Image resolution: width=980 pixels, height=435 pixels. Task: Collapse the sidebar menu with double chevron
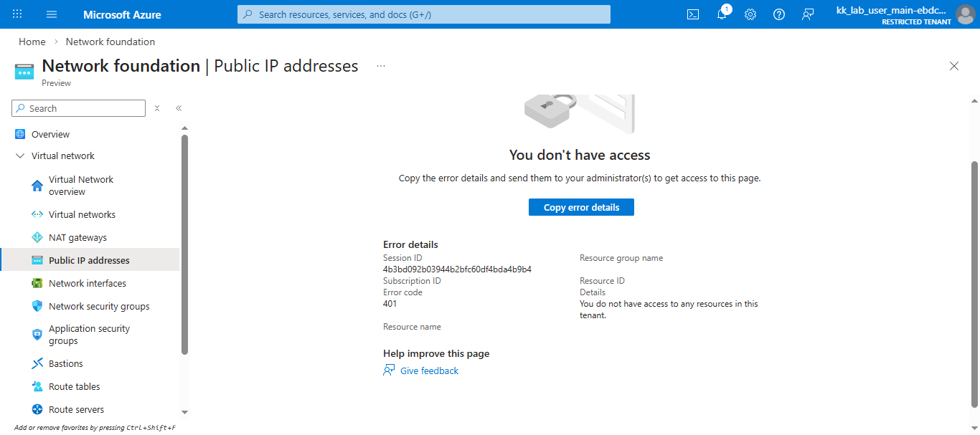[x=179, y=109]
